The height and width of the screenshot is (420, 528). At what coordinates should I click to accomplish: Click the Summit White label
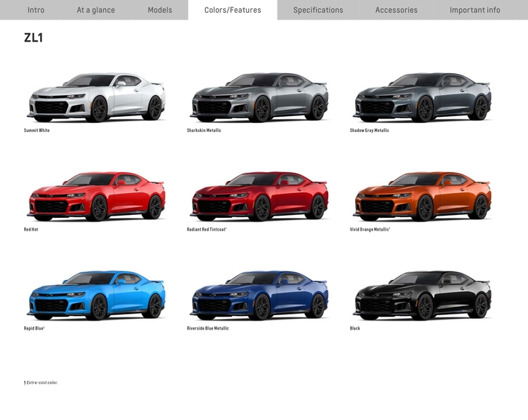[x=37, y=130]
